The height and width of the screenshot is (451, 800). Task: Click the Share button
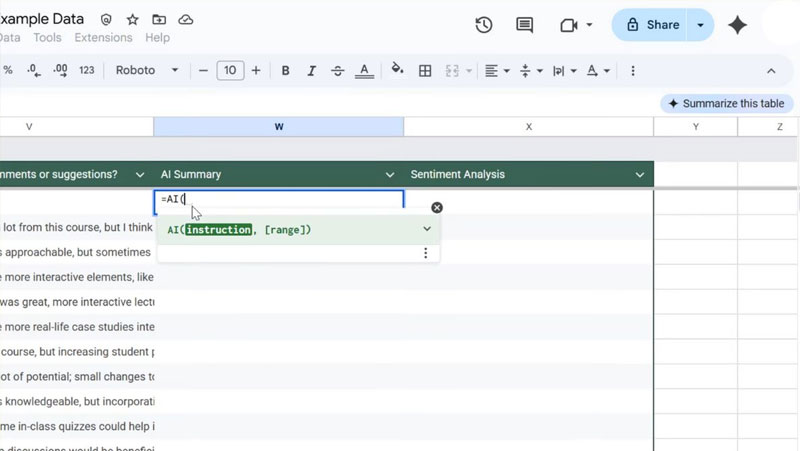click(x=651, y=25)
